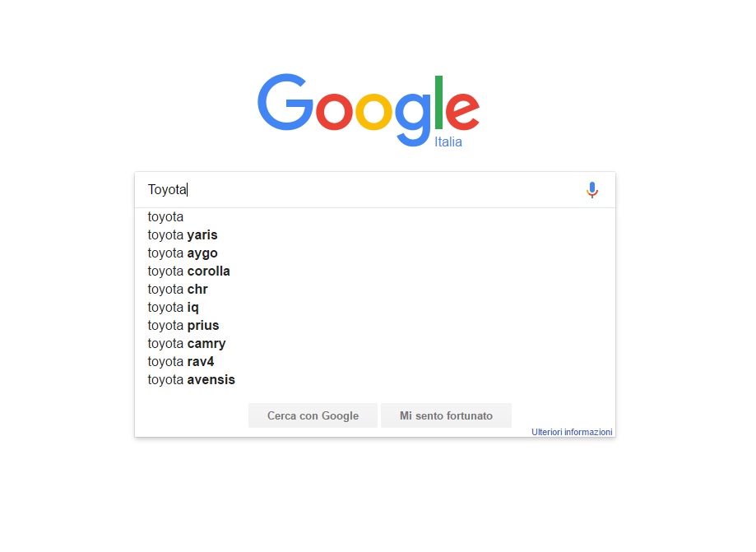
Task: Click the Google logo
Action: pyautogui.click(x=369, y=110)
